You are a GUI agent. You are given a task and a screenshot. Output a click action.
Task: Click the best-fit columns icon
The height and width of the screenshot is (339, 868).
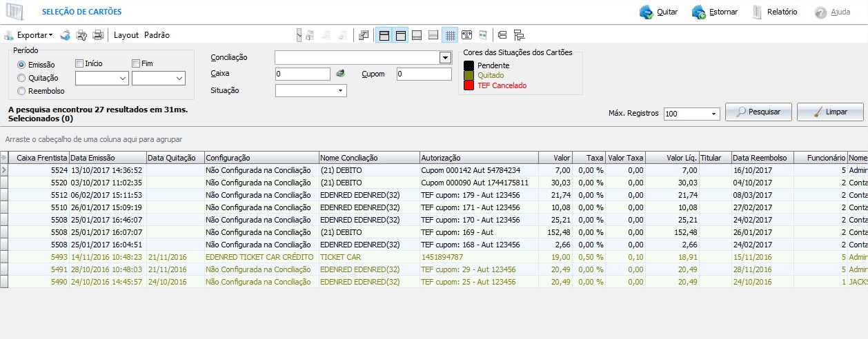[x=483, y=34]
